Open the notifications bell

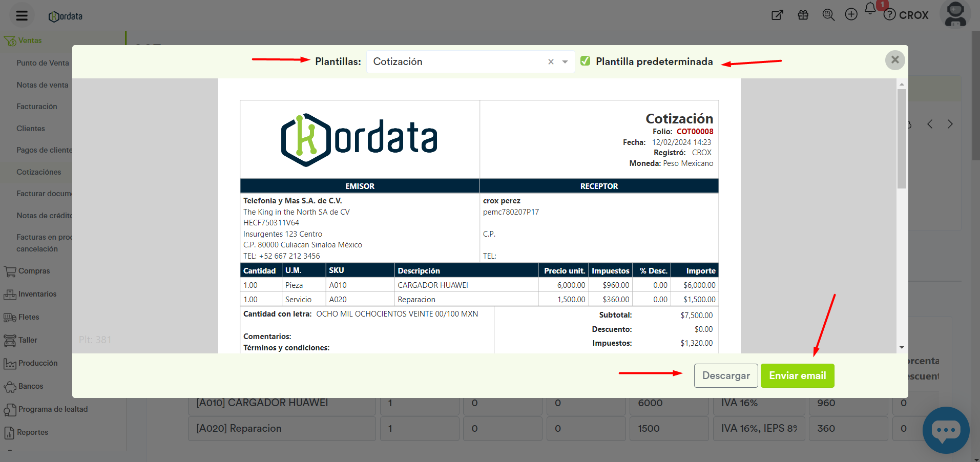click(x=870, y=9)
